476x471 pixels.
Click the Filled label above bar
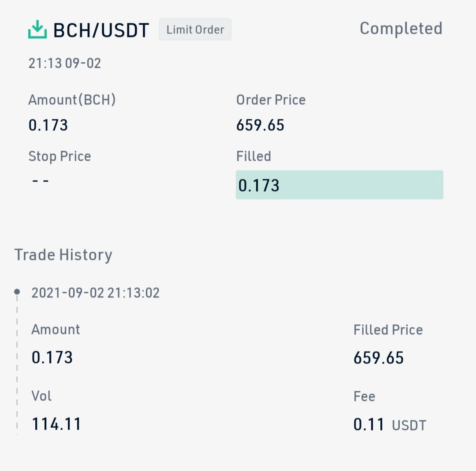(253, 156)
